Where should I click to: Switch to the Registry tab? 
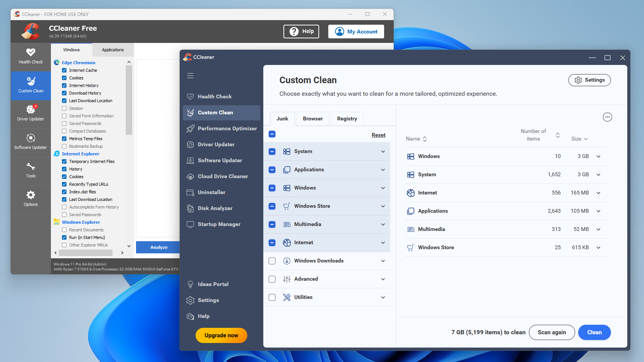pos(347,119)
